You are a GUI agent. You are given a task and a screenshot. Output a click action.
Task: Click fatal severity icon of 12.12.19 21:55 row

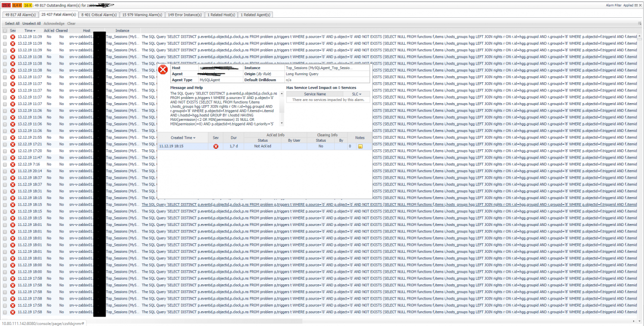[13, 137]
